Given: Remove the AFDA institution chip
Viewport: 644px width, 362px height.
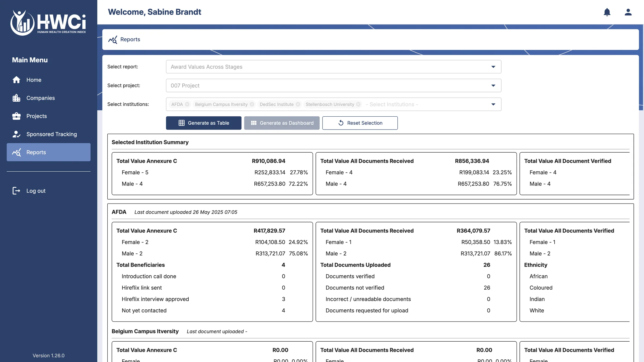Looking at the screenshot, I should (x=187, y=104).
